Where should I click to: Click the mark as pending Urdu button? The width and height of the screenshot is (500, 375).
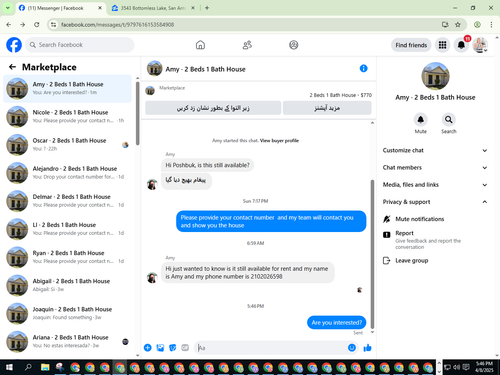[213, 108]
